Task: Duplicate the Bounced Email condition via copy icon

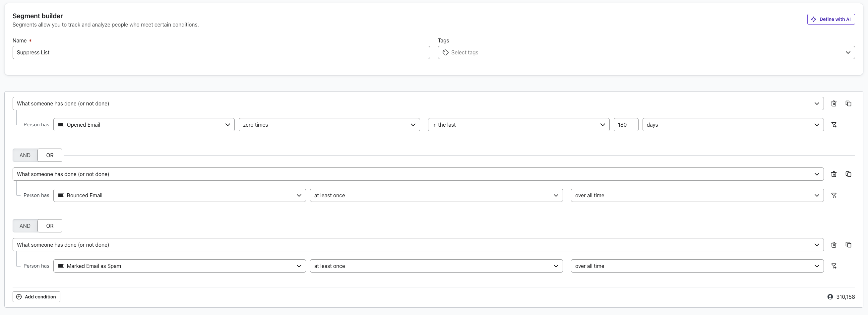Action: click(848, 174)
